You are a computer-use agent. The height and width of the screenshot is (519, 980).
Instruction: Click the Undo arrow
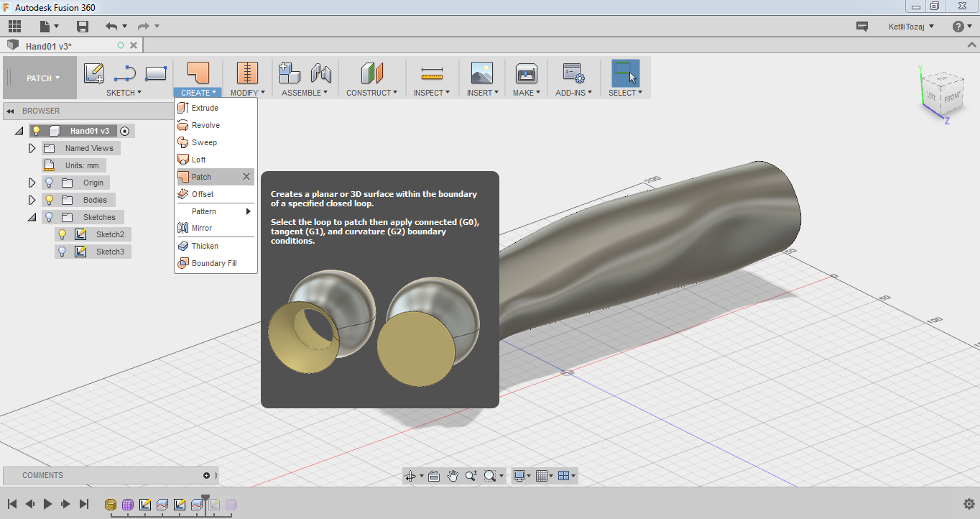pyautogui.click(x=111, y=27)
